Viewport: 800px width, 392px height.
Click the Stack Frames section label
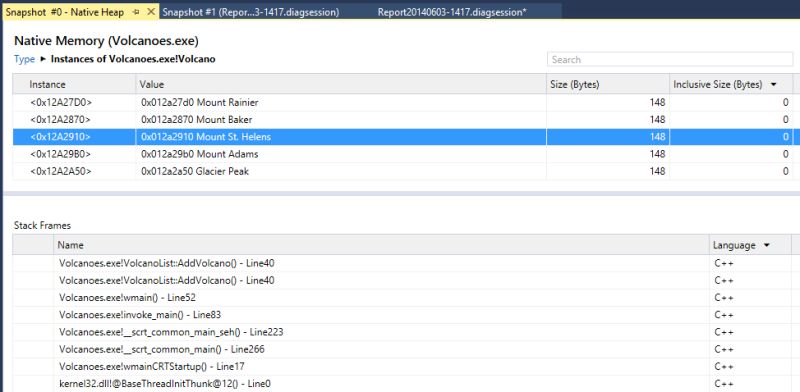[42, 225]
